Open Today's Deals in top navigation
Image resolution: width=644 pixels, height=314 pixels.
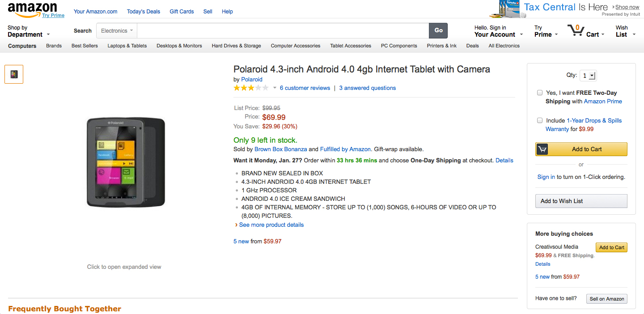click(x=143, y=12)
